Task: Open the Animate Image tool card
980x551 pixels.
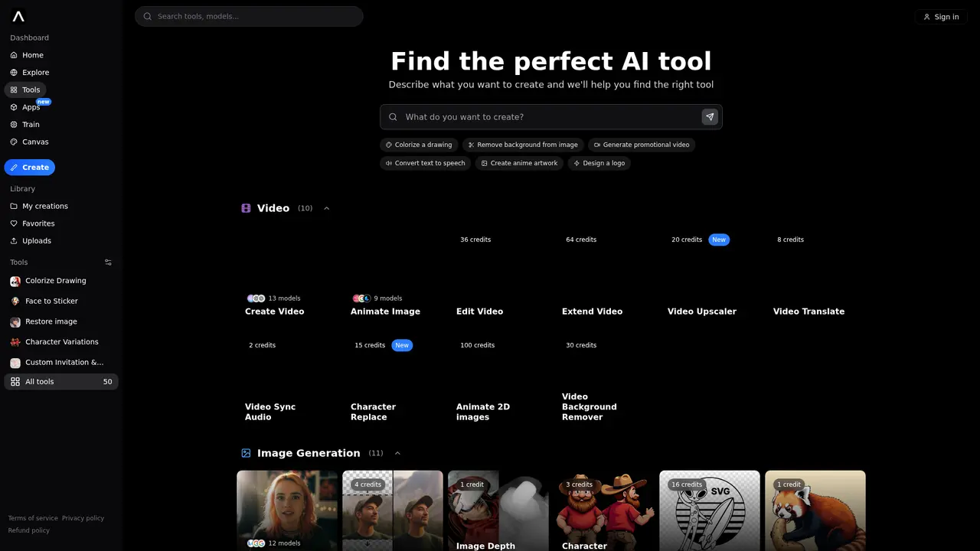Action: [x=393, y=275]
